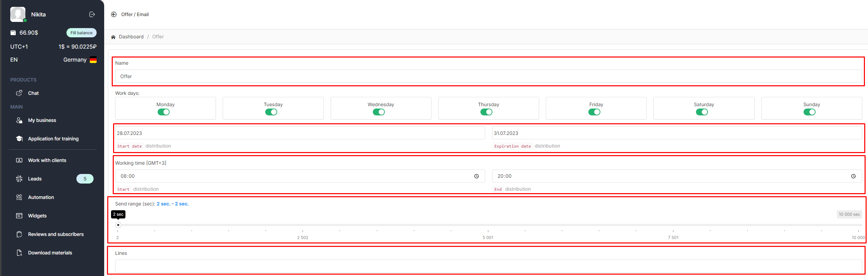The height and width of the screenshot is (276, 868).
Task: Click the home icon in breadcrumb
Action: point(113,37)
